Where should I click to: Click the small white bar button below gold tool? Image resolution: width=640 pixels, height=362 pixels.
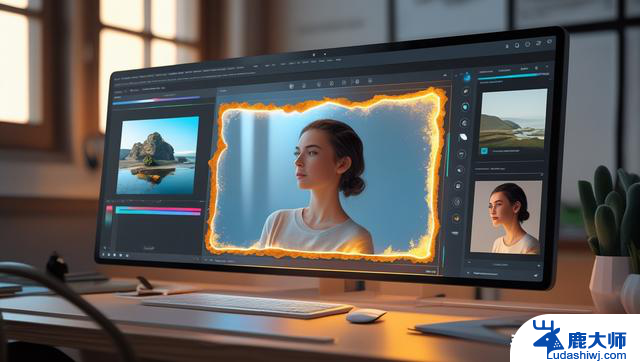[x=455, y=233]
